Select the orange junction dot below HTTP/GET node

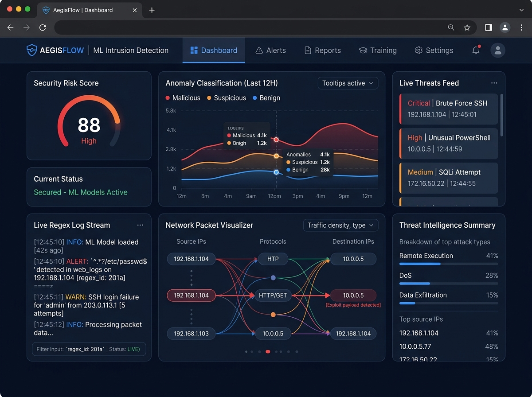coord(273,314)
